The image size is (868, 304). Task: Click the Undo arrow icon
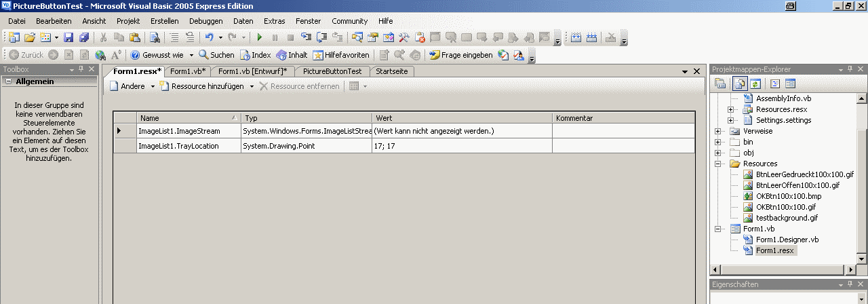tap(210, 37)
